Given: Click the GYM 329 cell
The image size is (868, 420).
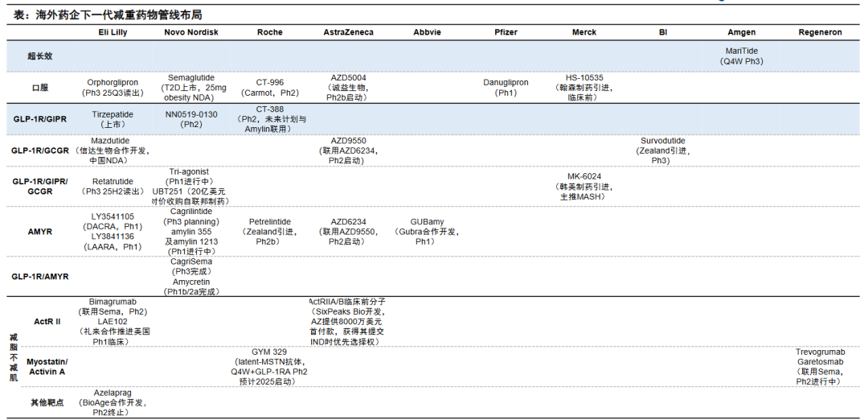Looking at the screenshot, I should point(269,367).
